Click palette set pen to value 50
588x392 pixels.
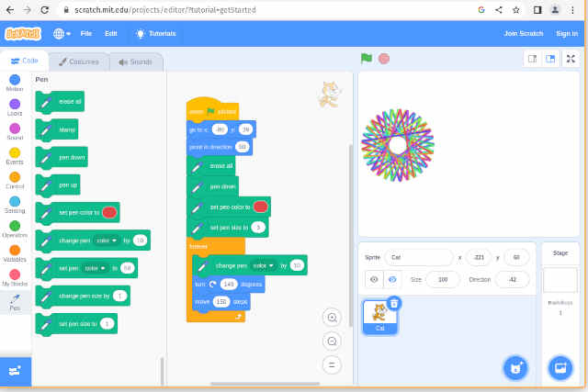128,268
